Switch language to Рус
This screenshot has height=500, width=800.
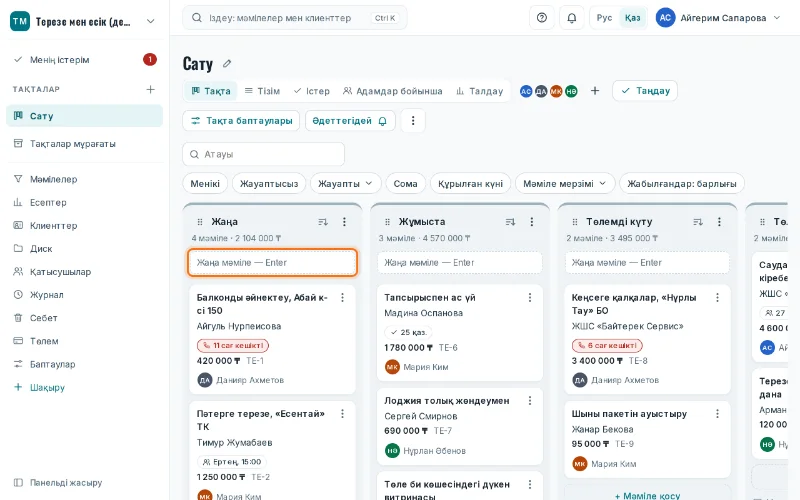tap(604, 18)
